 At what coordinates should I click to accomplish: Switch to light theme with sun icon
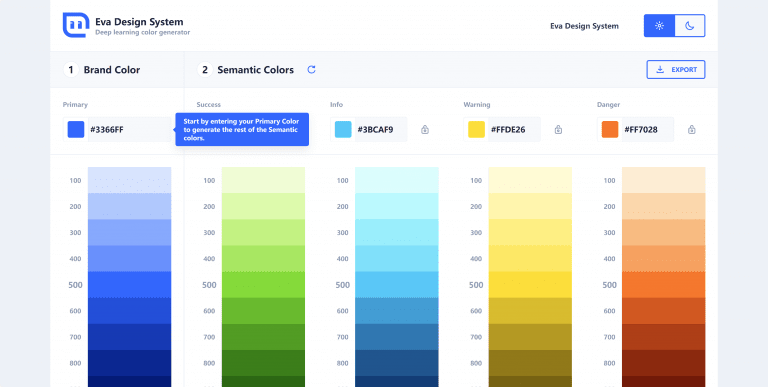click(x=659, y=26)
